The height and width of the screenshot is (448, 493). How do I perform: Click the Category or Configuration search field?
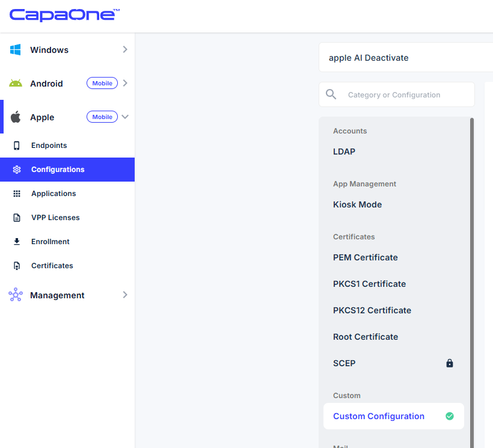(397, 94)
